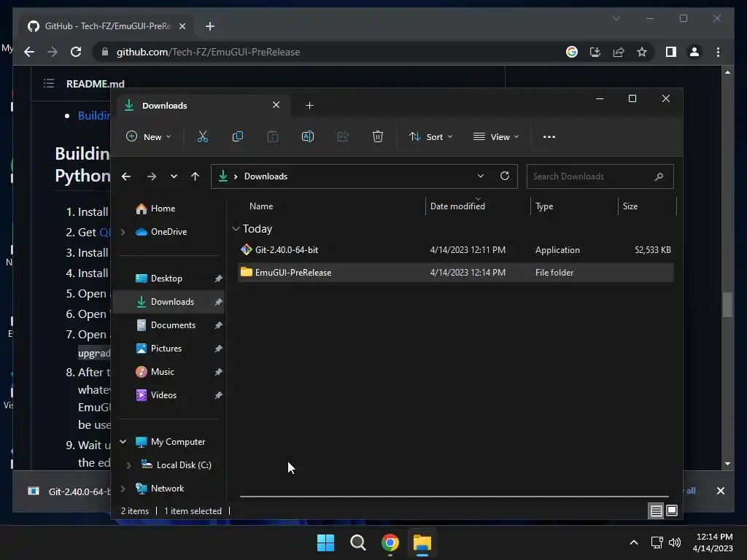
Task: Select the Git-2.40.0-64-bit file
Action: pyautogui.click(x=455, y=250)
